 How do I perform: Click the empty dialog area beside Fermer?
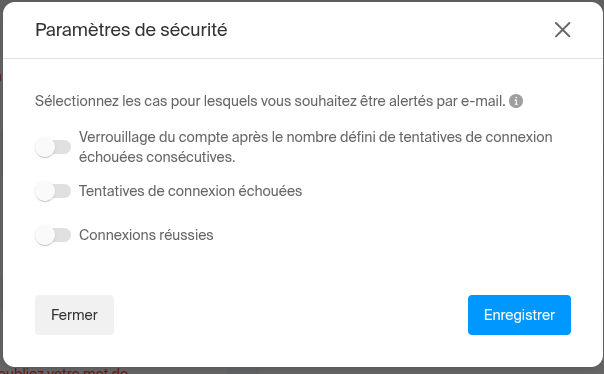coord(291,315)
